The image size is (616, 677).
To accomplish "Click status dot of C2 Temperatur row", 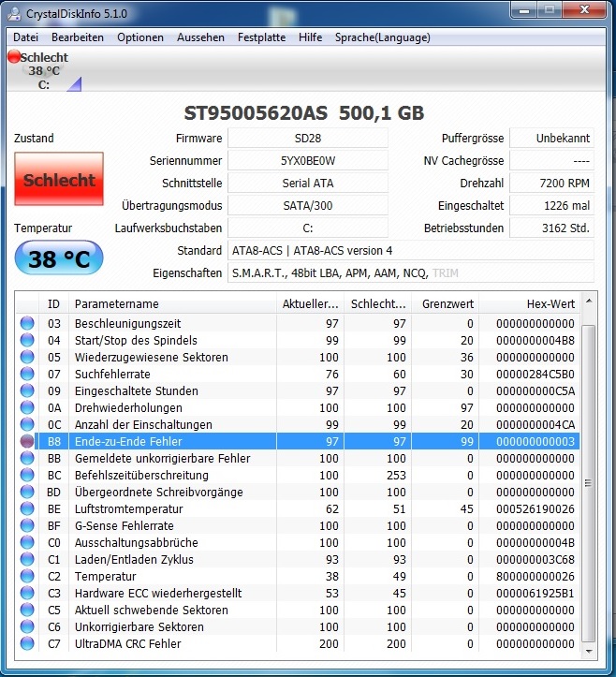I will (27, 576).
